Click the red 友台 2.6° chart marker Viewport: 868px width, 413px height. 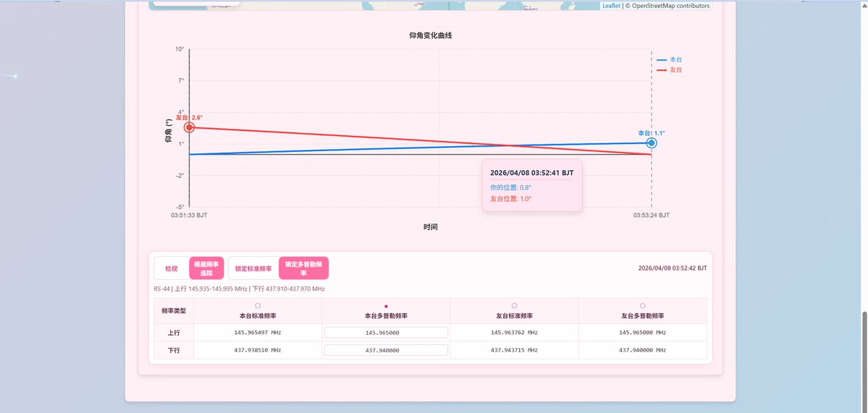tap(190, 127)
